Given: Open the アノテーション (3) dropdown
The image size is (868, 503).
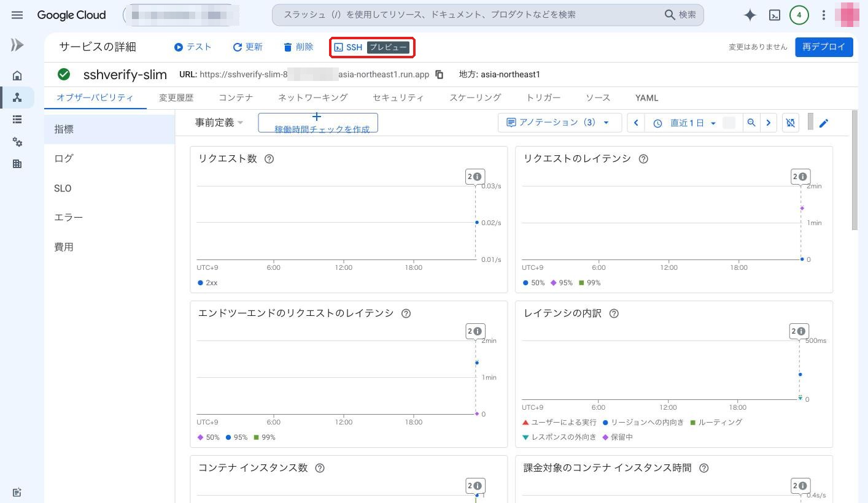Looking at the screenshot, I should click(x=560, y=123).
